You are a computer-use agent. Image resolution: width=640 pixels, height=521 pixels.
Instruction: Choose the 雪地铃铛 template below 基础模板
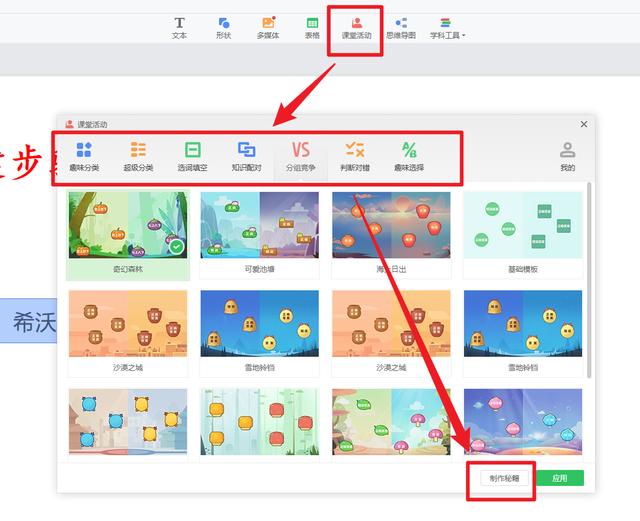(523, 333)
